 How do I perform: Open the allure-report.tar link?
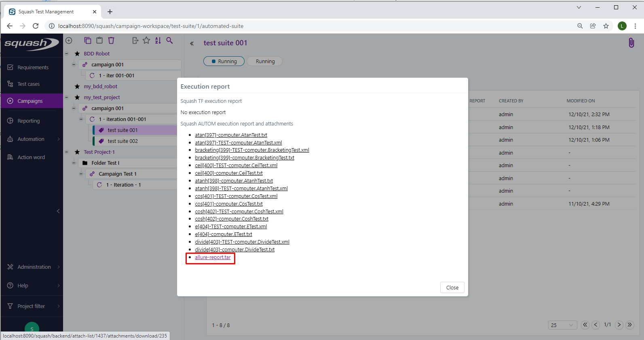(213, 257)
